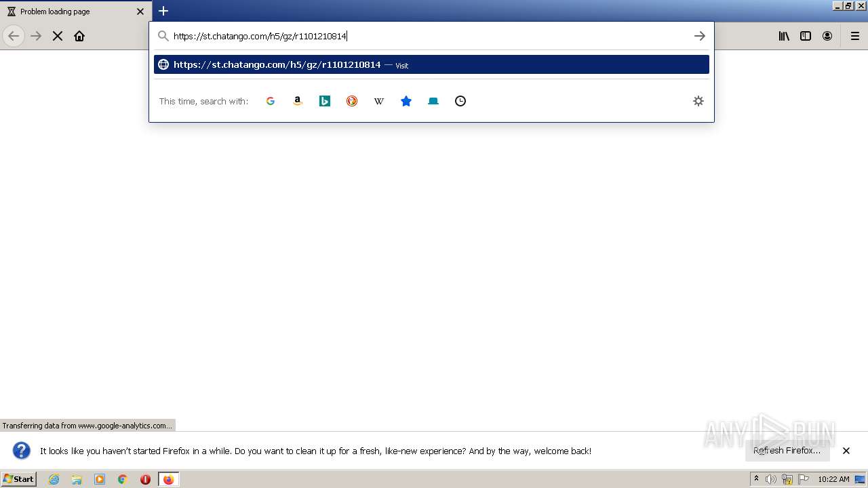Open the network tray icon
The width and height of the screenshot is (868, 488).
click(x=787, y=479)
